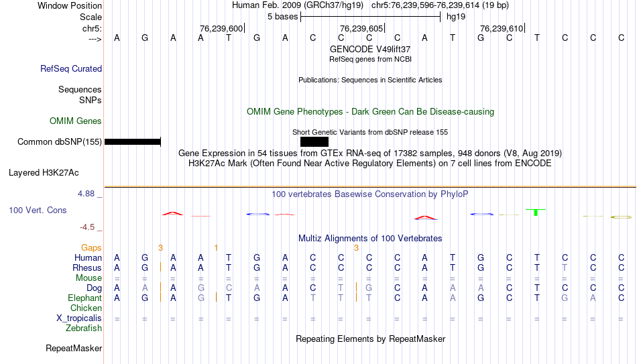
Task: Click the RefSeq genes from NCBI title
Action: [371, 59]
